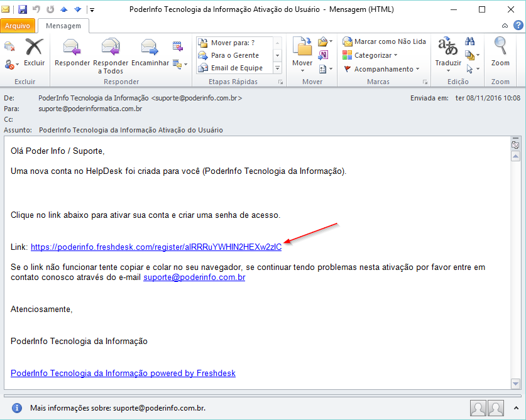Click the Zoom magnifier button
This screenshot has width=526, height=420.
coord(500,52)
